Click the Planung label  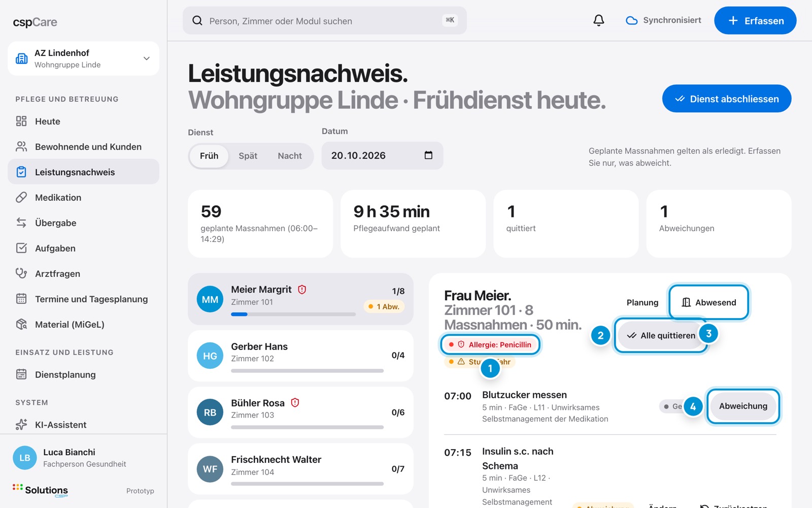pyautogui.click(x=642, y=302)
